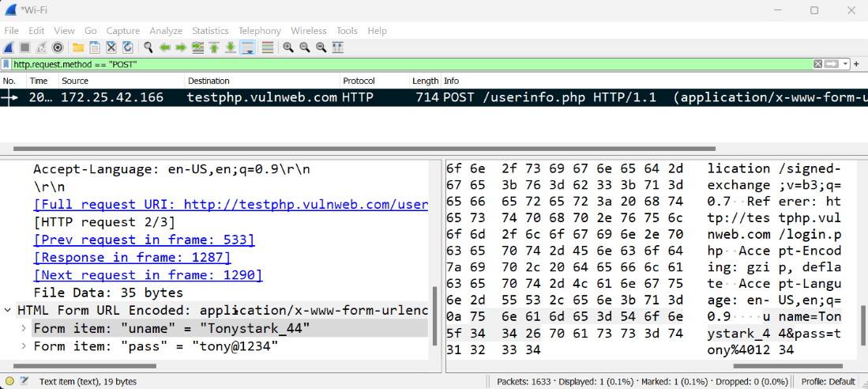Start capturing packets with the shark fin icon
This screenshot has width=868, height=389.
pyautogui.click(x=9, y=47)
